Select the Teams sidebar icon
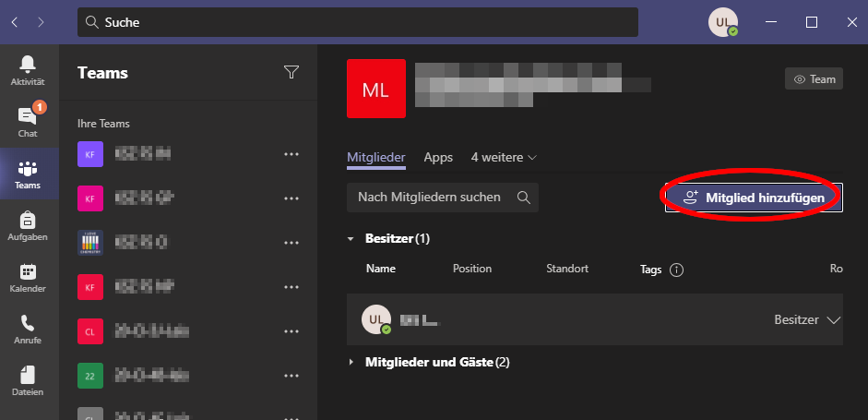The image size is (868, 420). coord(28,174)
